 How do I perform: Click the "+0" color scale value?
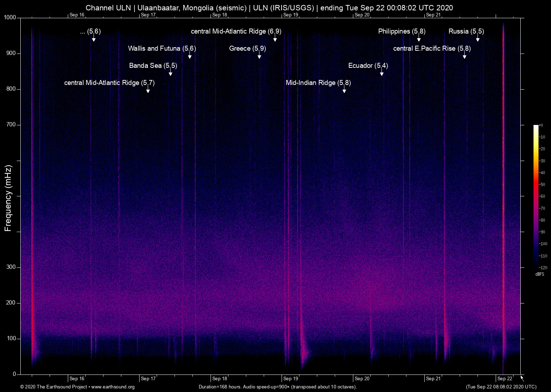pyautogui.click(x=541, y=125)
